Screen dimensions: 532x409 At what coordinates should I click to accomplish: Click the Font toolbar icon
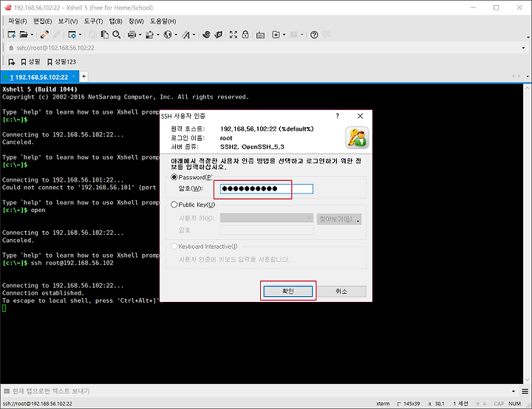click(x=186, y=35)
